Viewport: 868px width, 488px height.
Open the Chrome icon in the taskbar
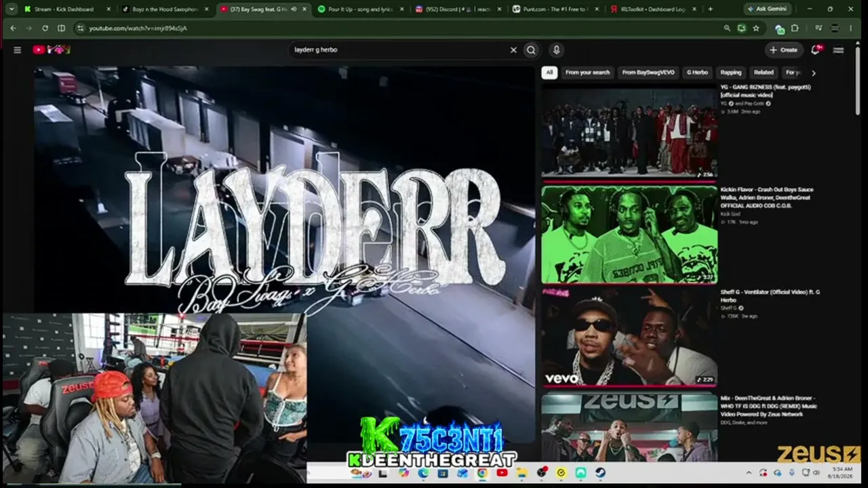[x=481, y=472]
